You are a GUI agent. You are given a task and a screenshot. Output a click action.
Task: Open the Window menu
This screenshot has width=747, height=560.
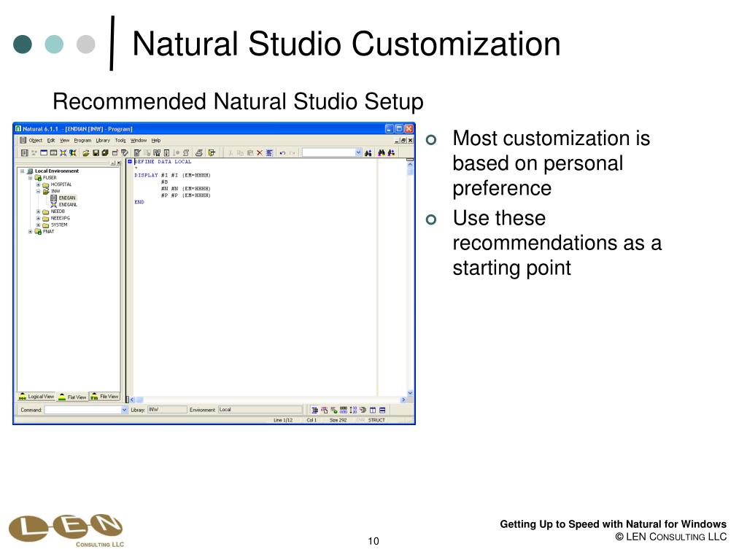tap(139, 141)
